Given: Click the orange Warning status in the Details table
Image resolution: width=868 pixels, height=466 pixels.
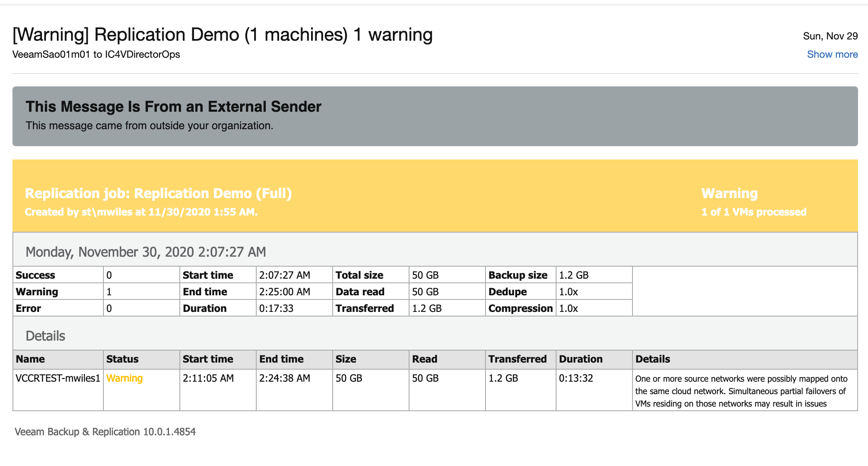Looking at the screenshot, I should click(x=124, y=378).
